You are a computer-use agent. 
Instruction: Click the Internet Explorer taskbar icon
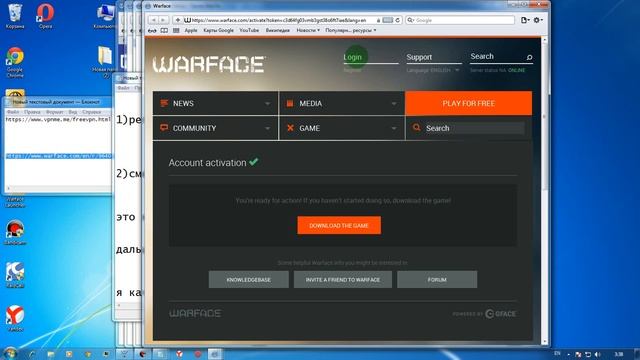[x=31, y=354]
